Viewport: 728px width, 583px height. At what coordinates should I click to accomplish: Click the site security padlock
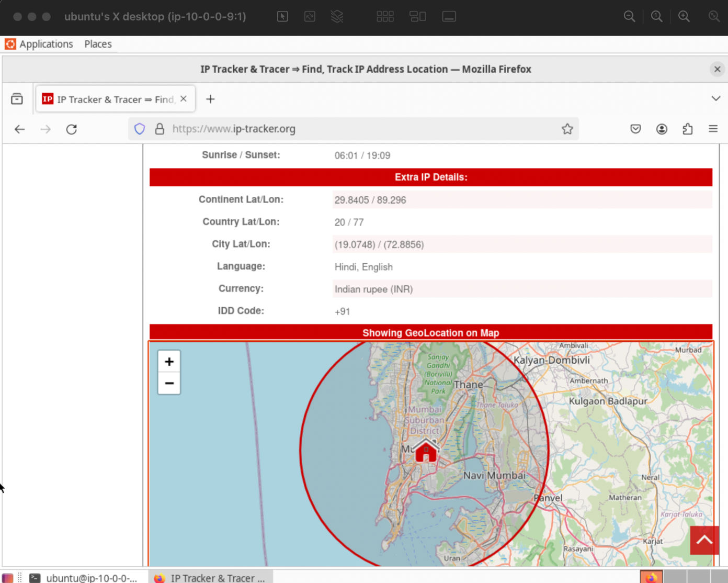(160, 129)
